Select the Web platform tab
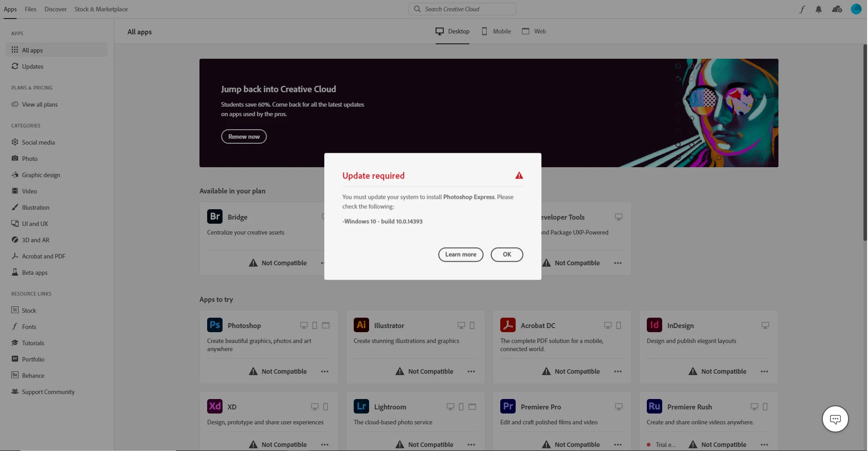868x451 pixels. (534, 31)
